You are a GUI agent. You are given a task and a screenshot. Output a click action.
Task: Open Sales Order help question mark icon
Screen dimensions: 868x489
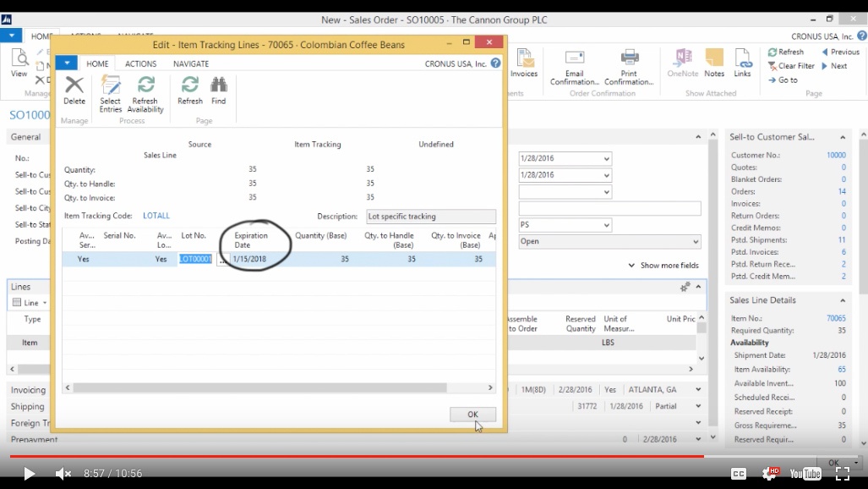(x=862, y=36)
